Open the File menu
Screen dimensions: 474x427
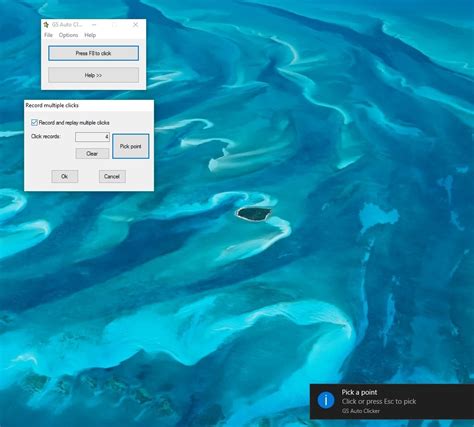click(48, 35)
